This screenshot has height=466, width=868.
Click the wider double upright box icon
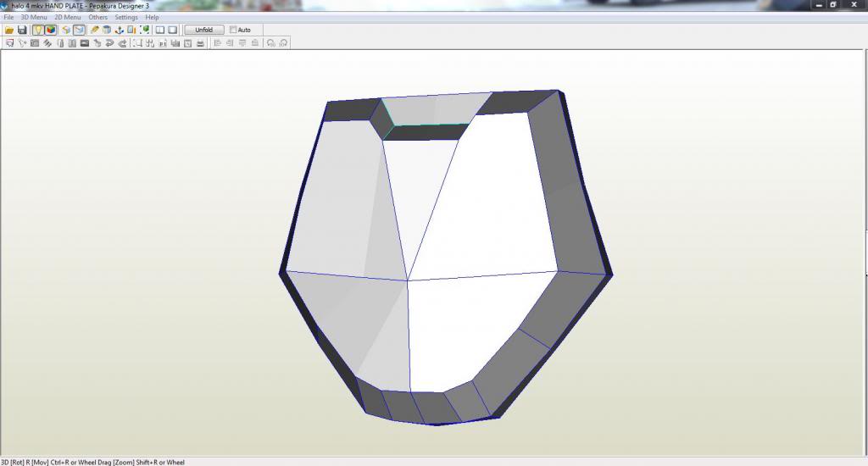72,43
